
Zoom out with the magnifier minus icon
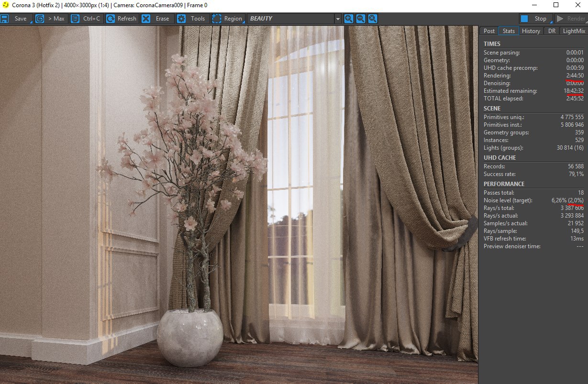pyautogui.click(x=360, y=19)
